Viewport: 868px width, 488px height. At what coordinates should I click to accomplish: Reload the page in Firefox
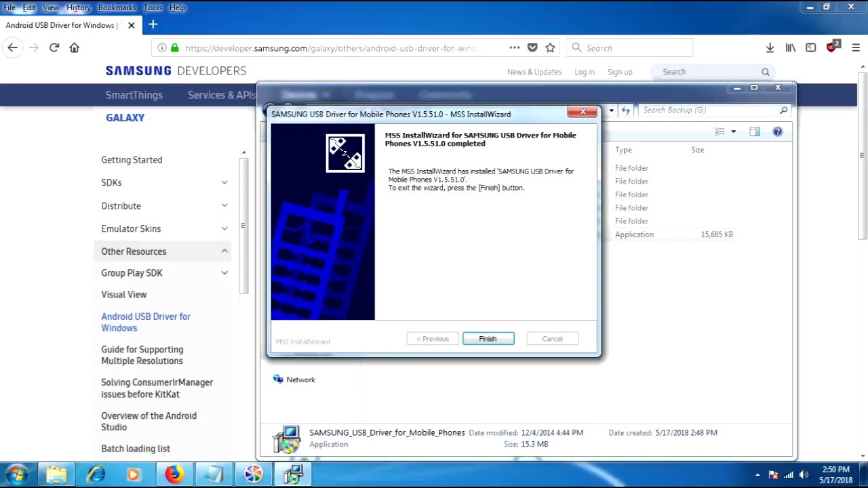click(x=54, y=47)
